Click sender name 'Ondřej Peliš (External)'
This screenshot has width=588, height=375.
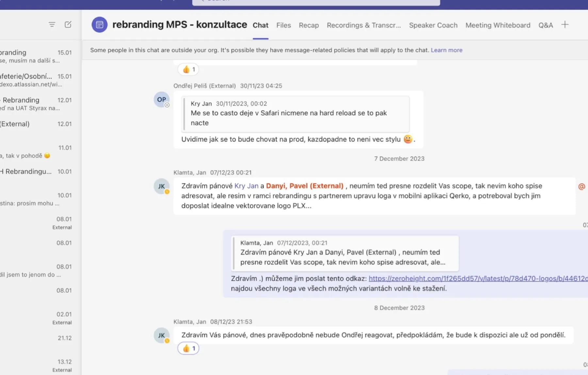tap(204, 86)
